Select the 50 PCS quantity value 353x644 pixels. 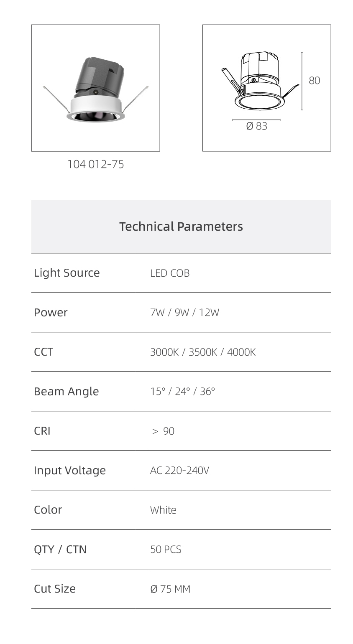click(166, 550)
